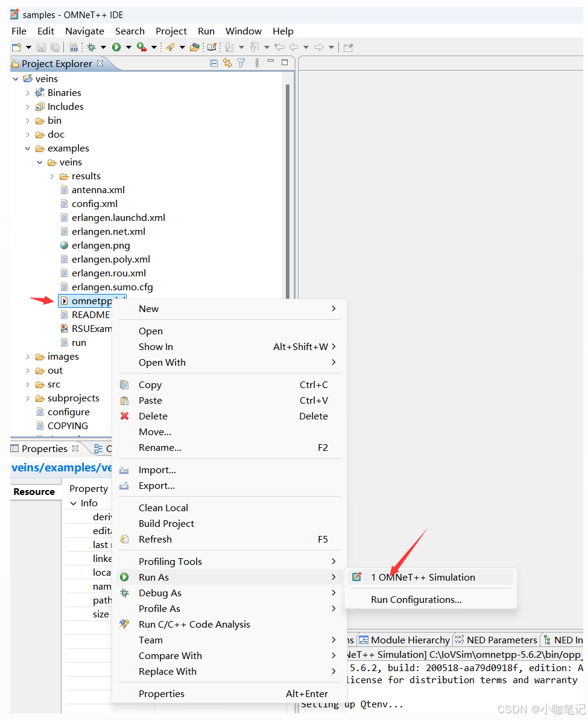The width and height of the screenshot is (588, 720).
Task: Open the Navigate menu
Action: click(x=84, y=31)
